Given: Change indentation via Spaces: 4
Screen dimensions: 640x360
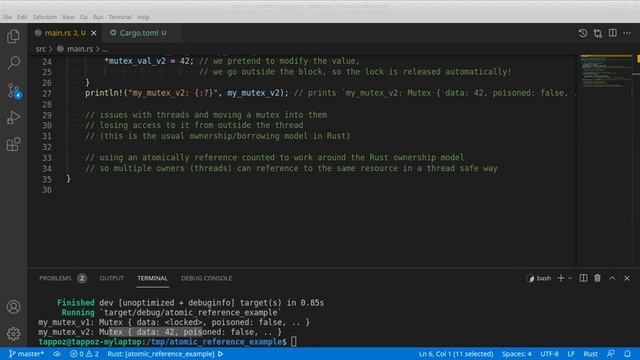Looking at the screenshot, I should click(x=517, y=354).
